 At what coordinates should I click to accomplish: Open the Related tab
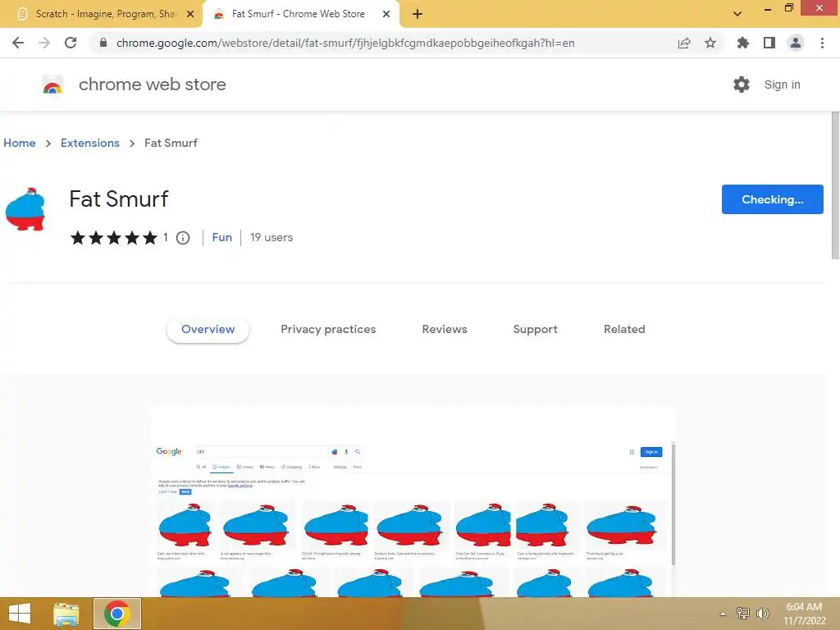624,330
